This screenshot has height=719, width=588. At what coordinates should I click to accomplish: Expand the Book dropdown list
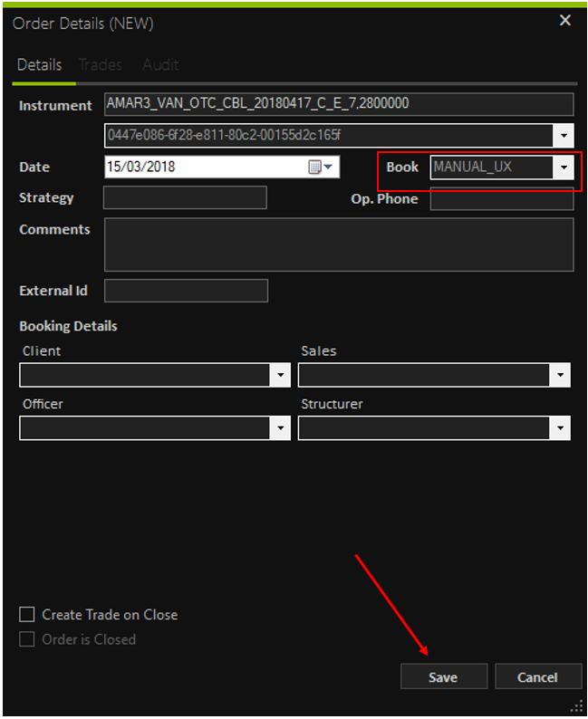coord(564,168)
